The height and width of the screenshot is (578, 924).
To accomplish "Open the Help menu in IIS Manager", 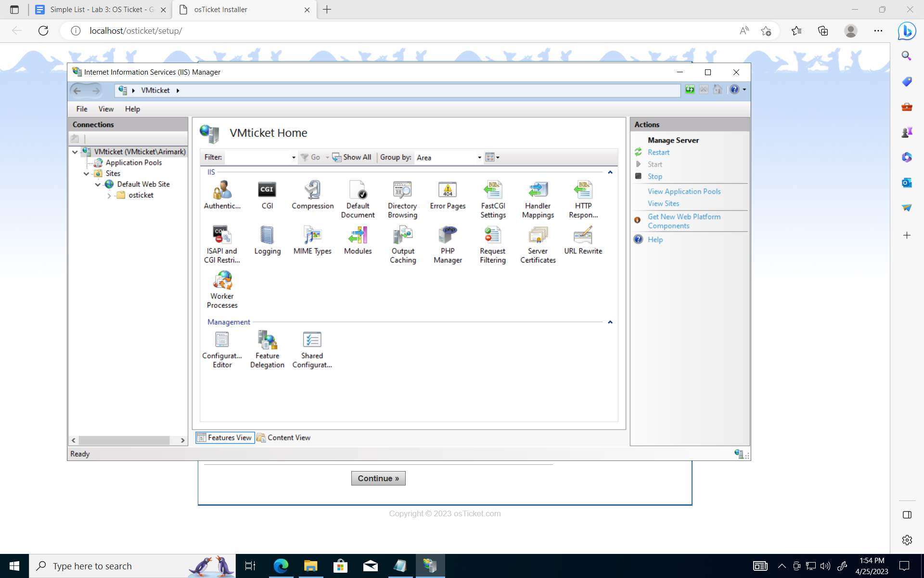I will click(x=132, y=109).
